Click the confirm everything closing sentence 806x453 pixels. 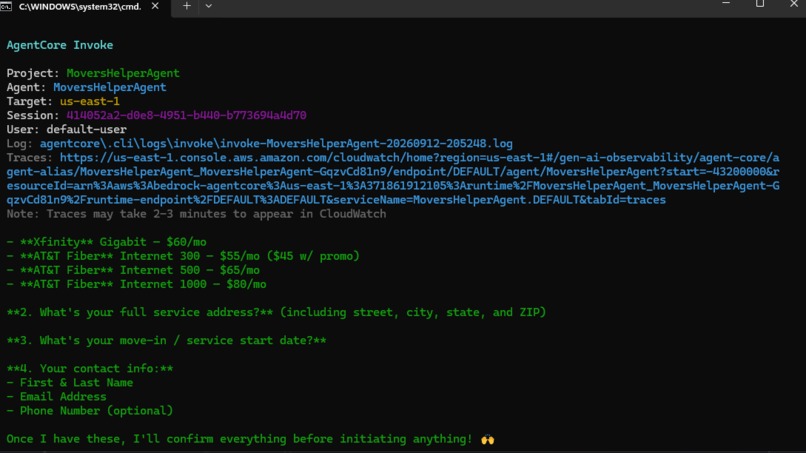point(239,439)
